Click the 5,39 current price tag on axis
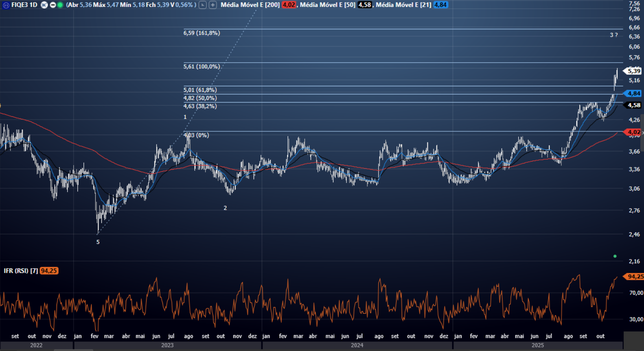Screen dimensions: 644x351 coord(633,71)
